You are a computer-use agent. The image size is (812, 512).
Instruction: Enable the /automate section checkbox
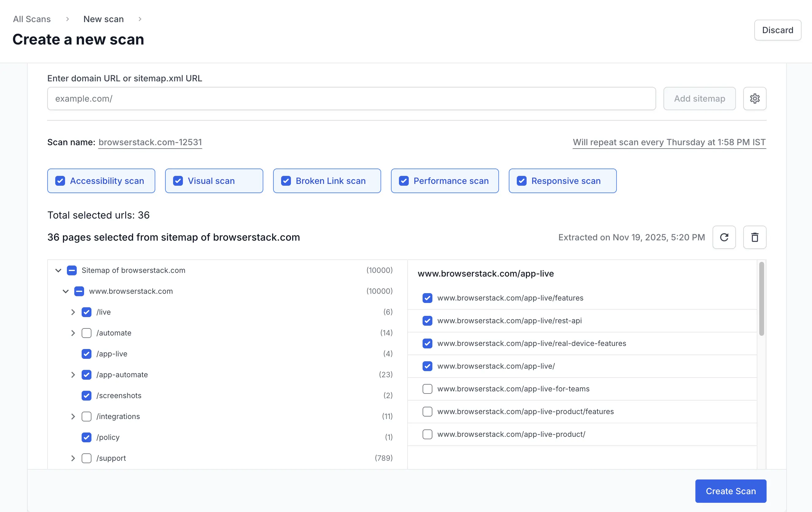[87, 333]
